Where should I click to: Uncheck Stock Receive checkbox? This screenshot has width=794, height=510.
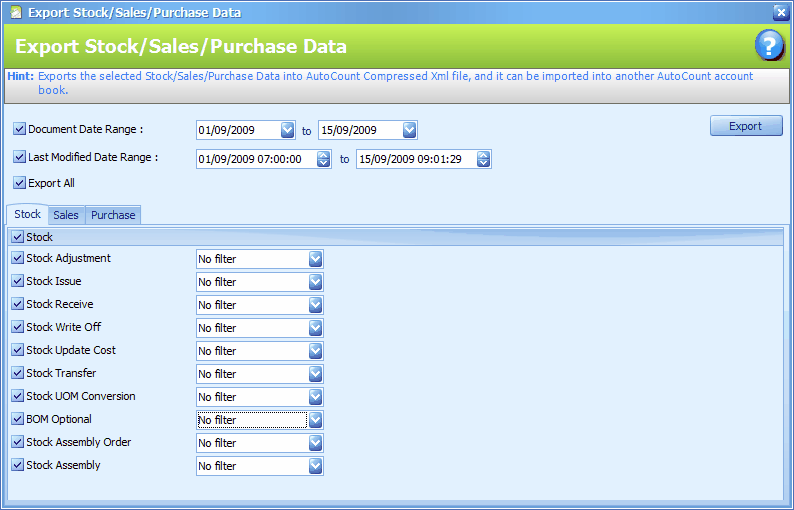click(x=17, y=304)
